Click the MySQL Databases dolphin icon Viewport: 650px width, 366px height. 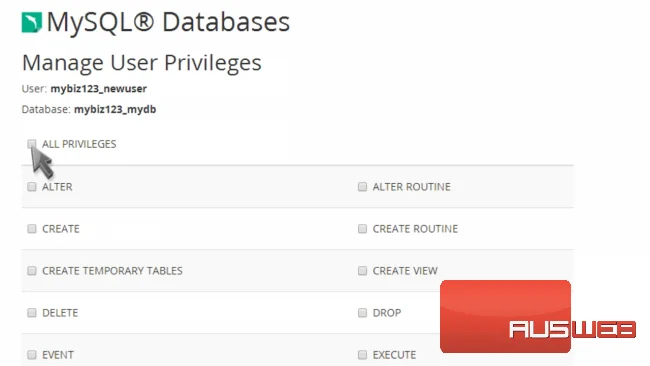(x=32, y=22)
